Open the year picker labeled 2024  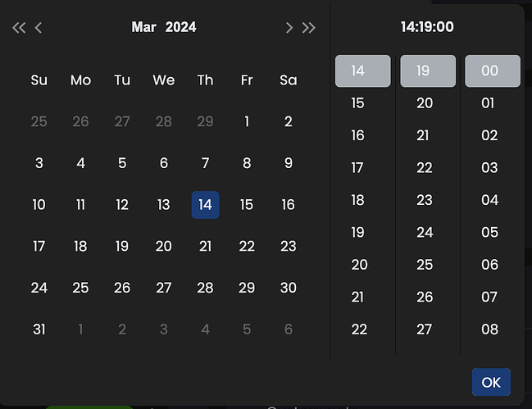tap(180, 27)
